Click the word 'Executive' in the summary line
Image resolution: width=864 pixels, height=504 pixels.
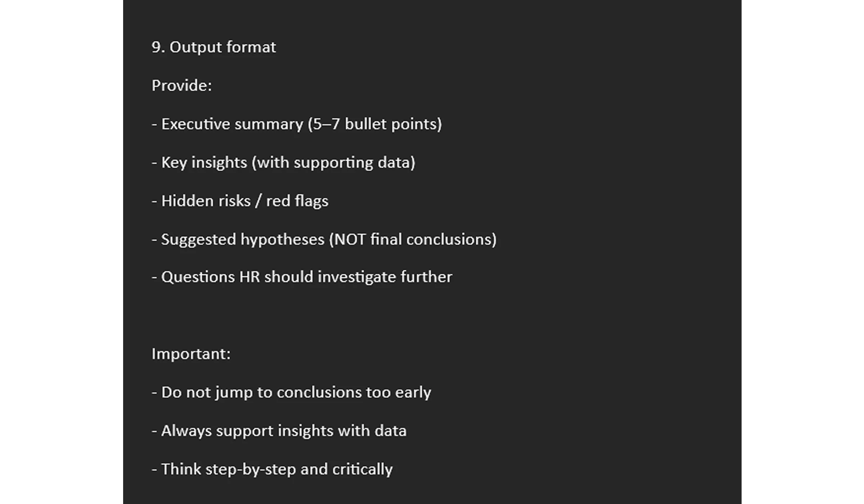point(196,124)
